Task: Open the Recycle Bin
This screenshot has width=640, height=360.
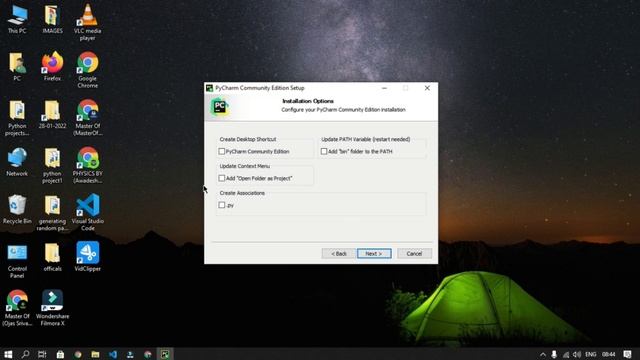Action: tap(17, 210)
